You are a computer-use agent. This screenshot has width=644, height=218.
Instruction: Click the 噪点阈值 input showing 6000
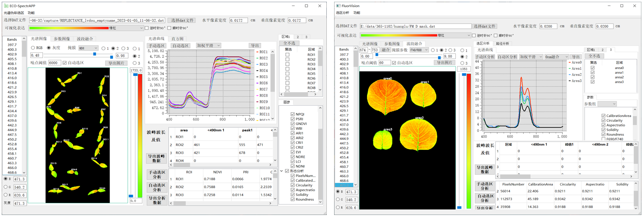(x=55, y=63)
